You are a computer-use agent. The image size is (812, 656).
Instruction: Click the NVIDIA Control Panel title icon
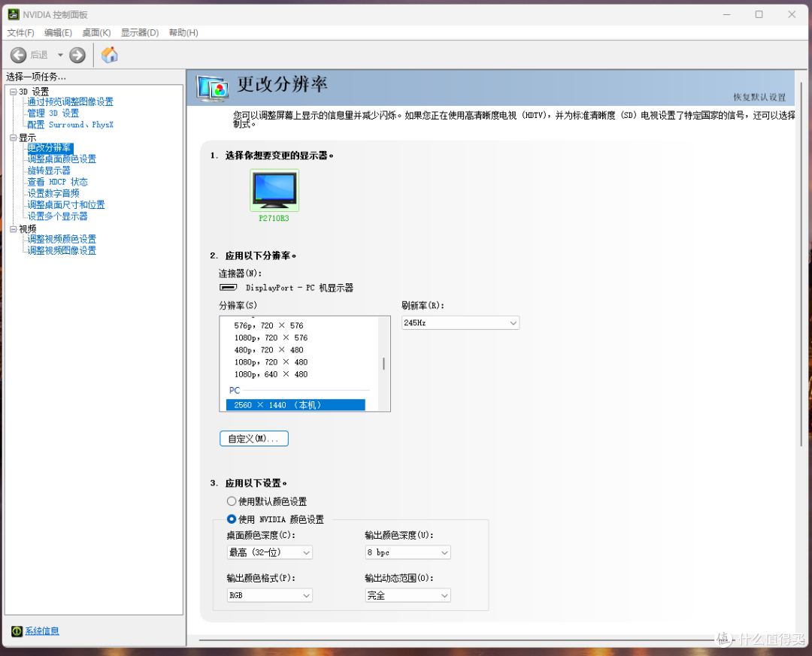(x=14, y=14)
